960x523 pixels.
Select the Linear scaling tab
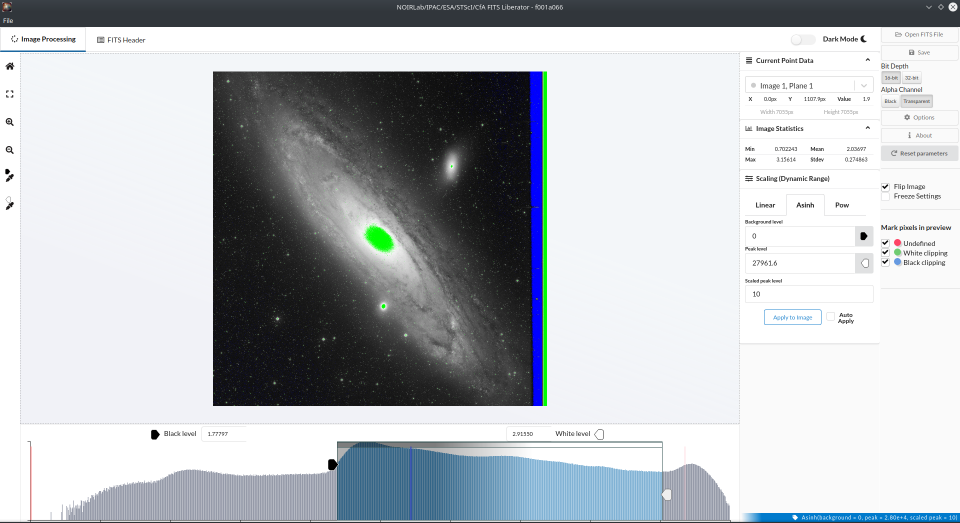point(765,205)
